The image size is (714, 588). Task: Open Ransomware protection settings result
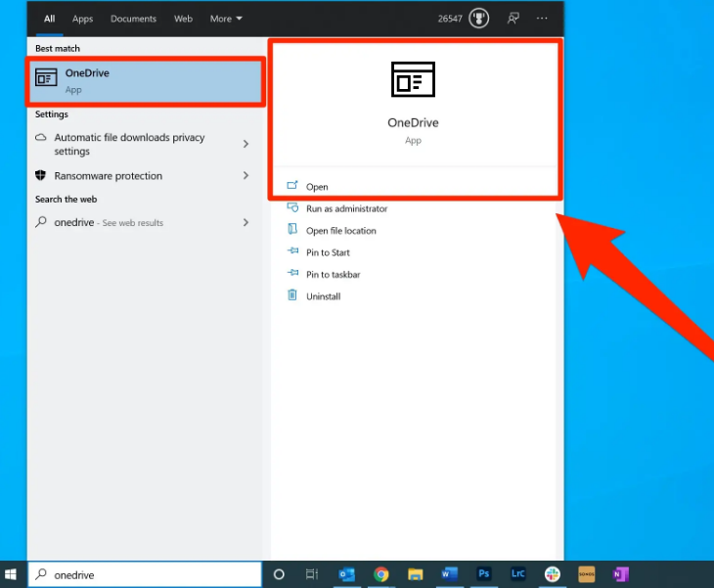[x=145, y=175]
